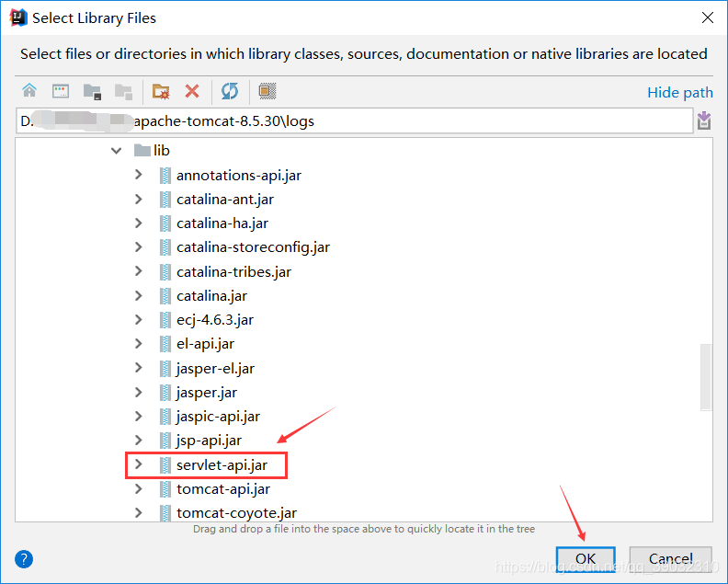The height and width of the screenshot is (584, 728).
Task: Click the red Delete icon
Action: pos(192,91)
